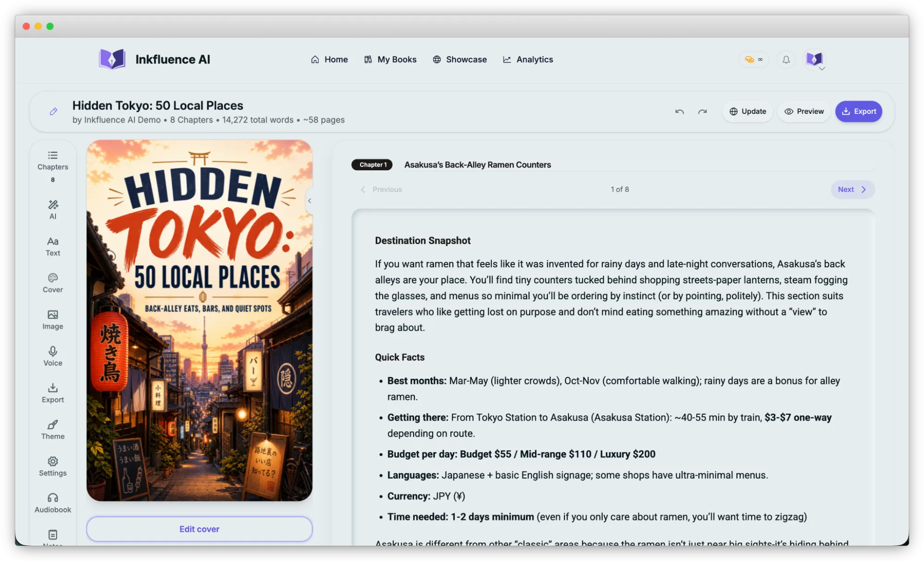The height and width of the screenshot is (561, 924).
Task: Click the Hidden Tokyo book cover image
Action: tap(199, 320)
